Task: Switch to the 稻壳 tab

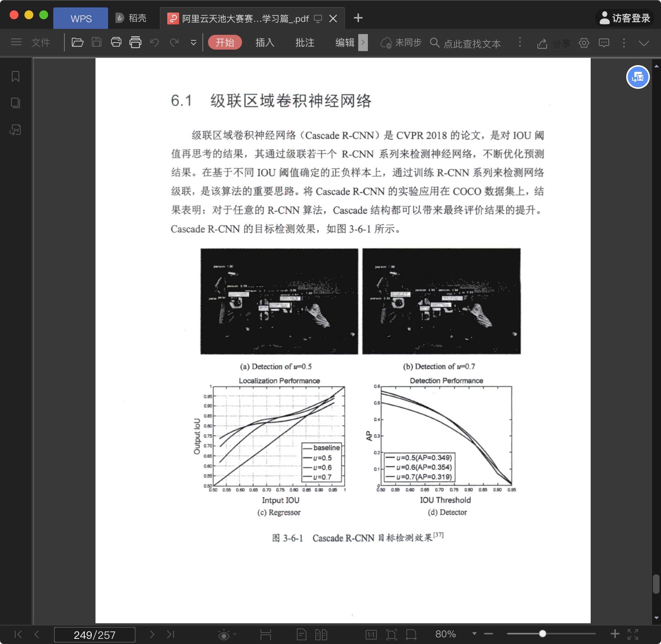Action: [131, 18]
